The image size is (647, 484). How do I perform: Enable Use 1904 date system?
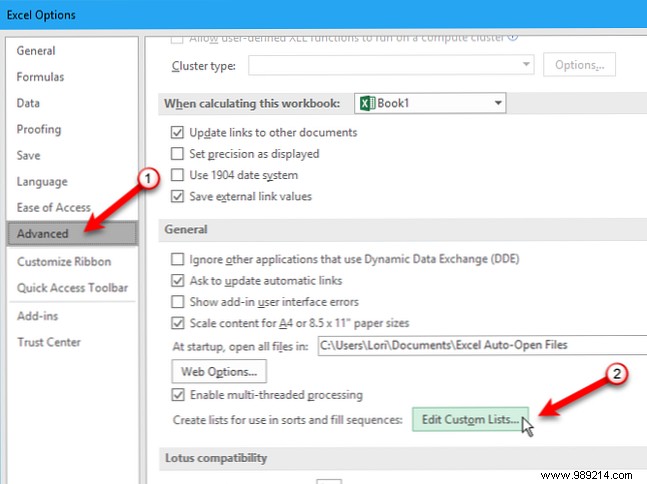point(177,175)
